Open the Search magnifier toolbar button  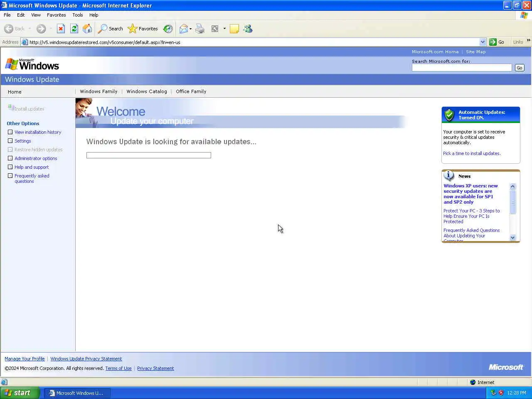coord(110,29)
